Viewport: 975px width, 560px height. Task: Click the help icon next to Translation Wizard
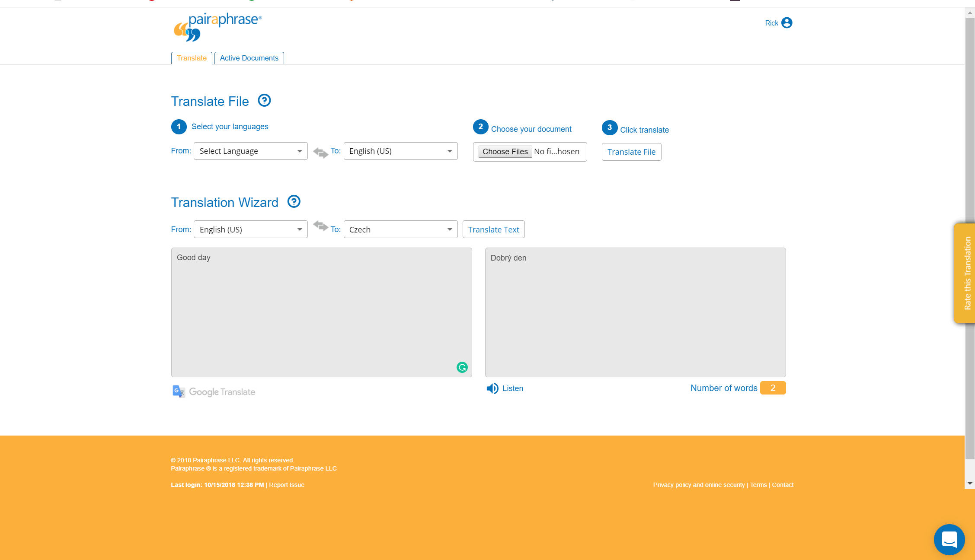(293, 201)
